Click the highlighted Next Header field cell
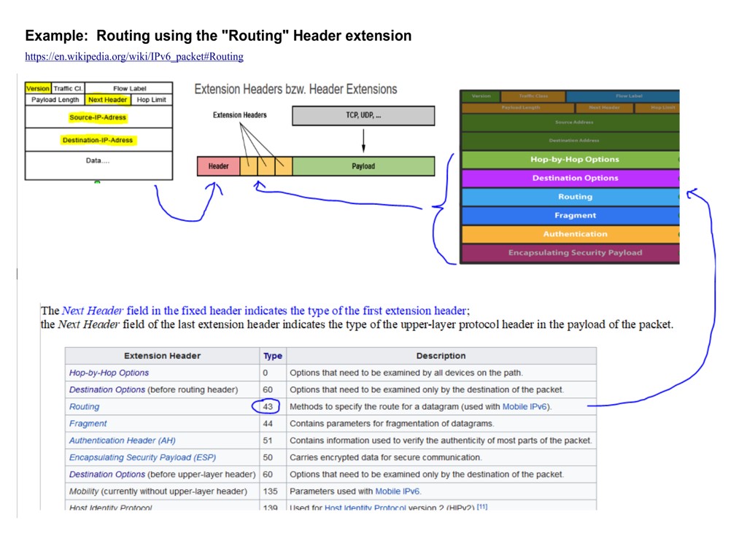This screenshot has height=560, width=747. click(x=107, y=100)
